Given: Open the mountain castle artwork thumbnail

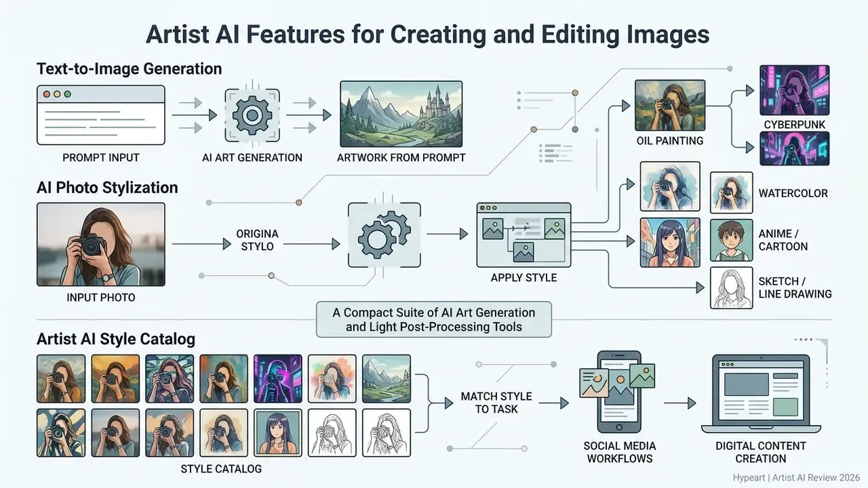Looking at the screenshot, I should [x=401, y=115].
